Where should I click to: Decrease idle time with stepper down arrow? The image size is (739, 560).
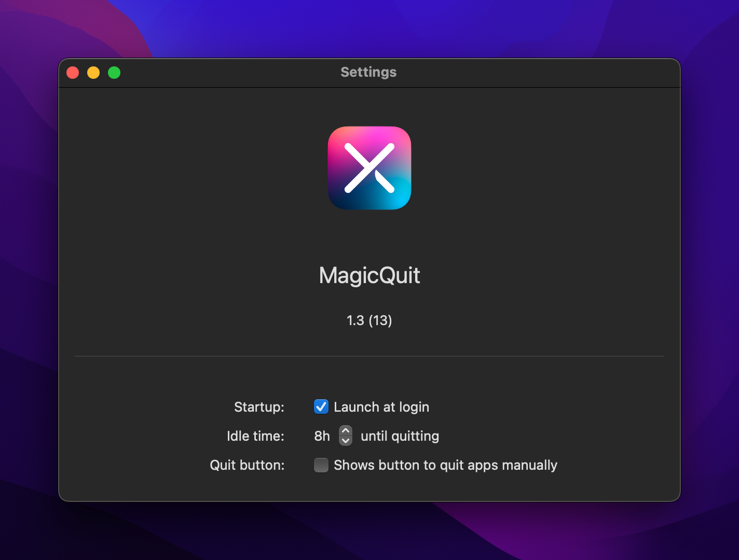pos(346,441)
